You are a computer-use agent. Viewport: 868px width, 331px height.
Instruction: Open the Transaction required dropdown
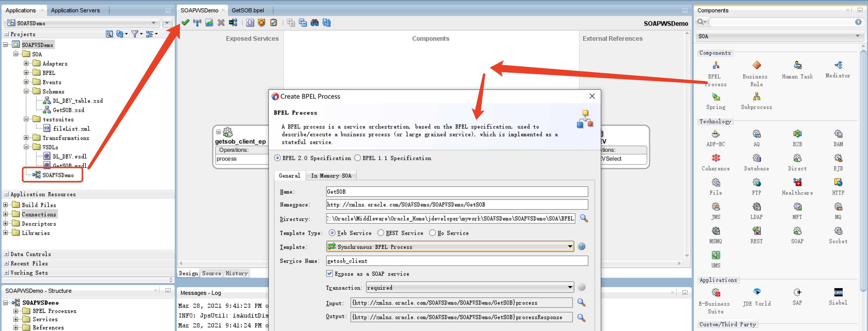(469, 287)
